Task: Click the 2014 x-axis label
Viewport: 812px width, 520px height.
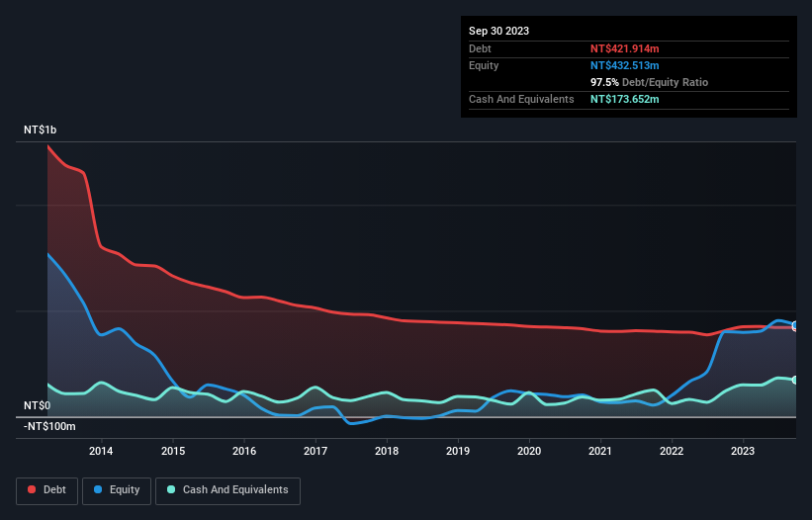Action: 101,451
